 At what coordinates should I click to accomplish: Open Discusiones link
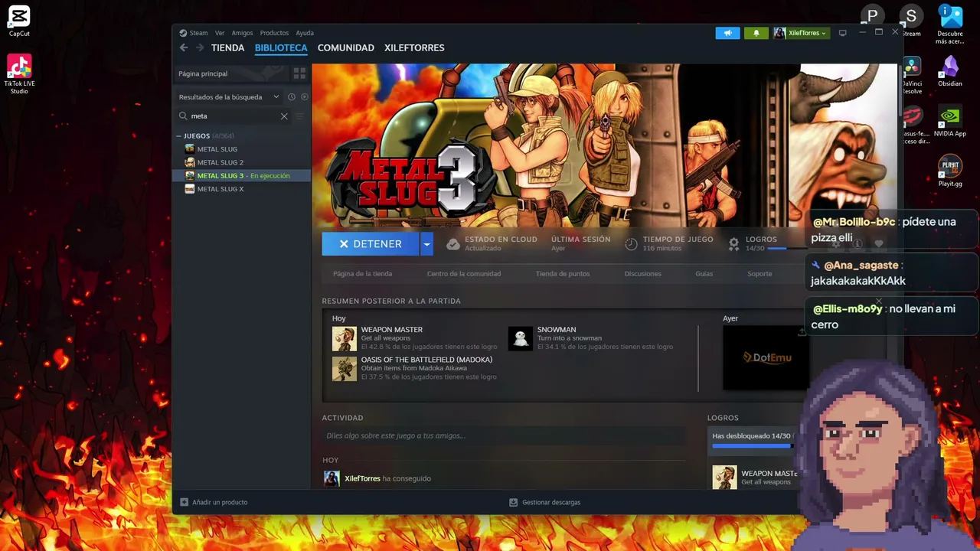point(642,273)
